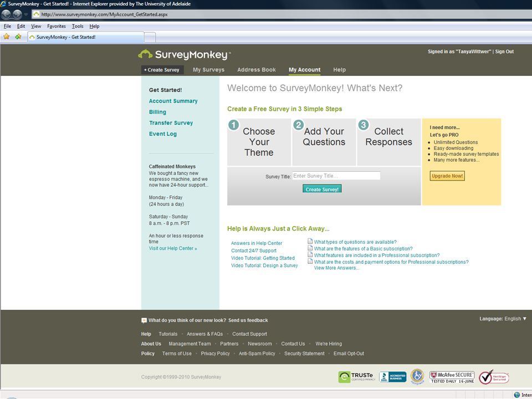Click document icon beside 'What types of questions'

click(310, 241)
